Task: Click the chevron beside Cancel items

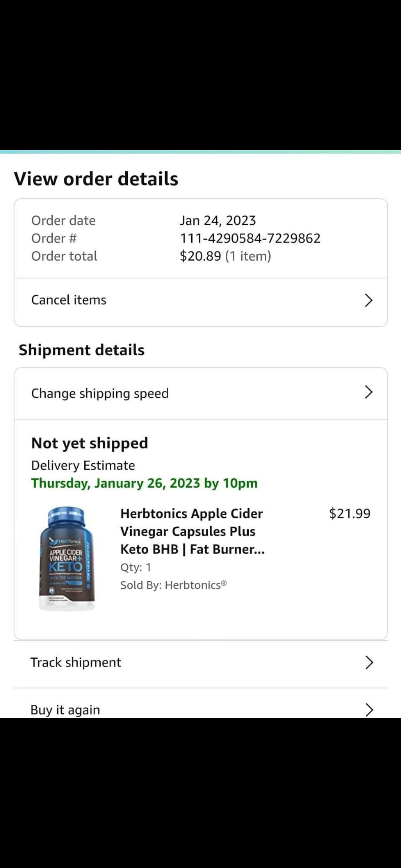Action: click(x=368, y=300)
